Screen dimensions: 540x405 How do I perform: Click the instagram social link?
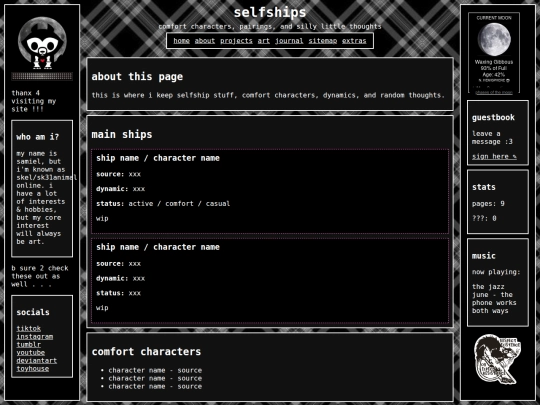coord(35,336)
